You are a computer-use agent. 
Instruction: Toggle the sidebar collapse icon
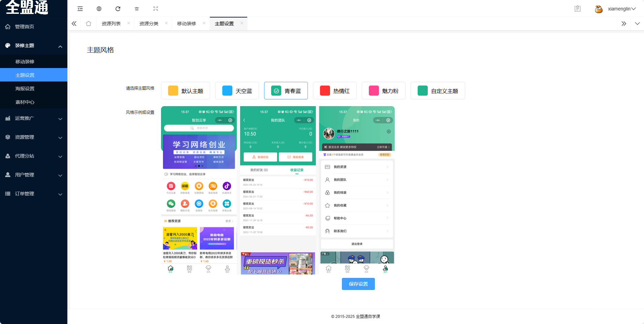80,9
